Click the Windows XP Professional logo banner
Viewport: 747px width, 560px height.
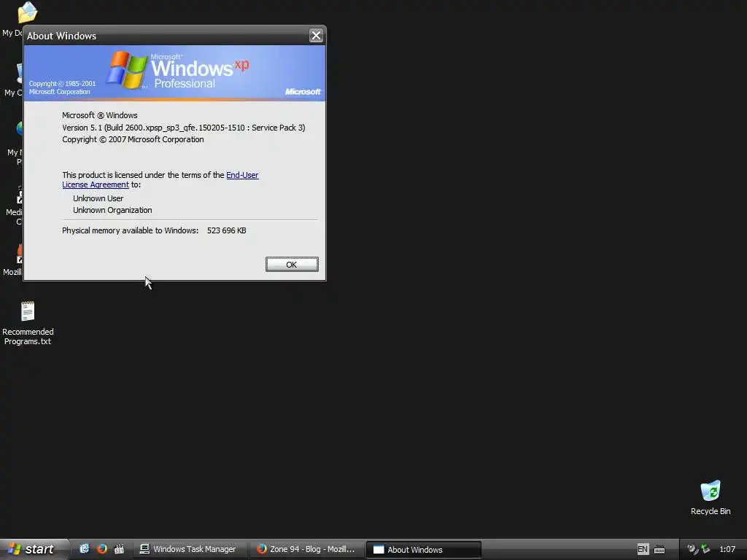[174, 73]
